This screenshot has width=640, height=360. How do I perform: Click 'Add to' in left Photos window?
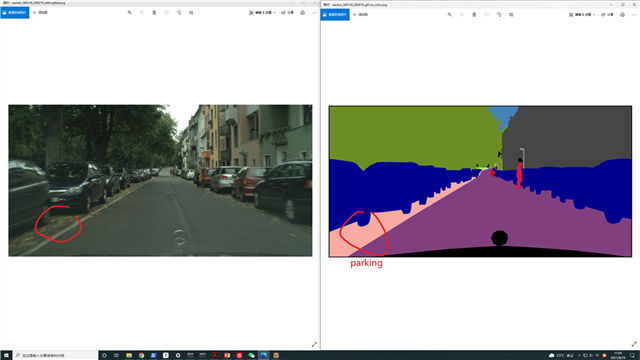point(40,13)
